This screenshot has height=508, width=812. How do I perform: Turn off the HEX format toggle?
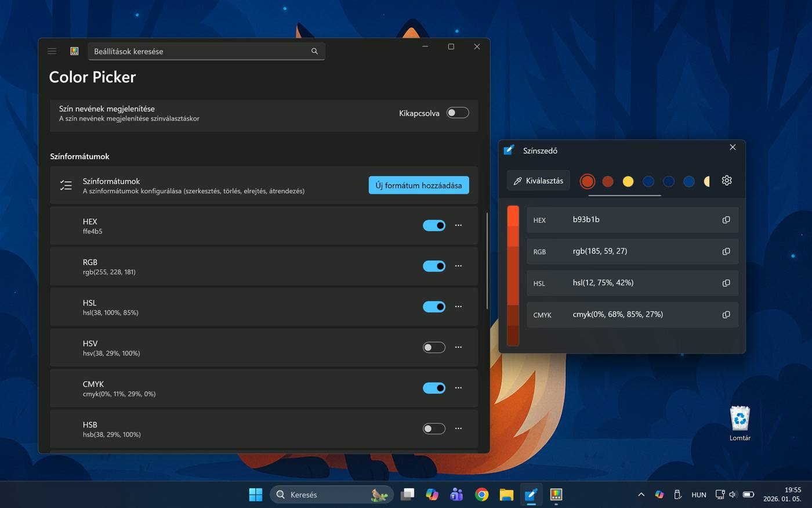pyautogui.click(x=434, y=225)
